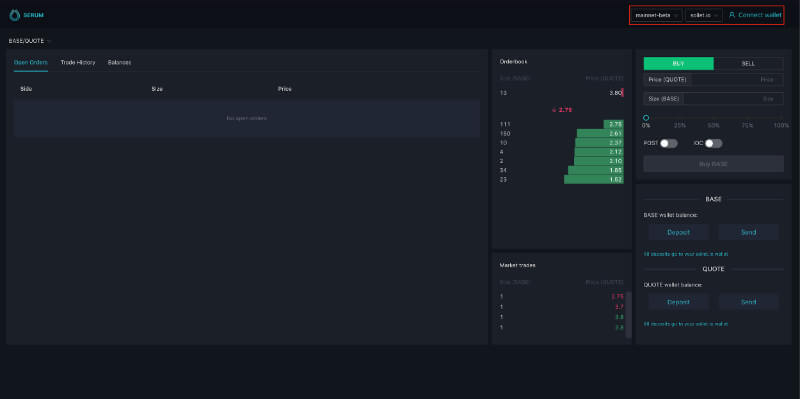Focus the Size (BASE) input field

(713, 98)
